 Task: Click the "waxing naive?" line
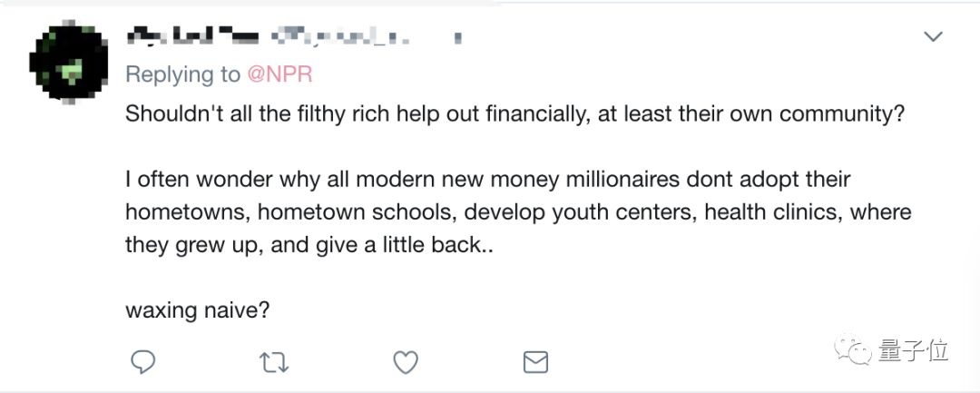(x=197, y=309)
